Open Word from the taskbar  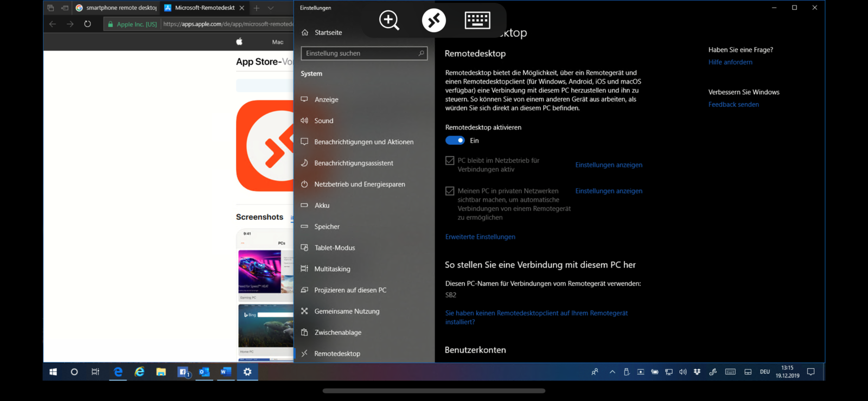[226, 372]
